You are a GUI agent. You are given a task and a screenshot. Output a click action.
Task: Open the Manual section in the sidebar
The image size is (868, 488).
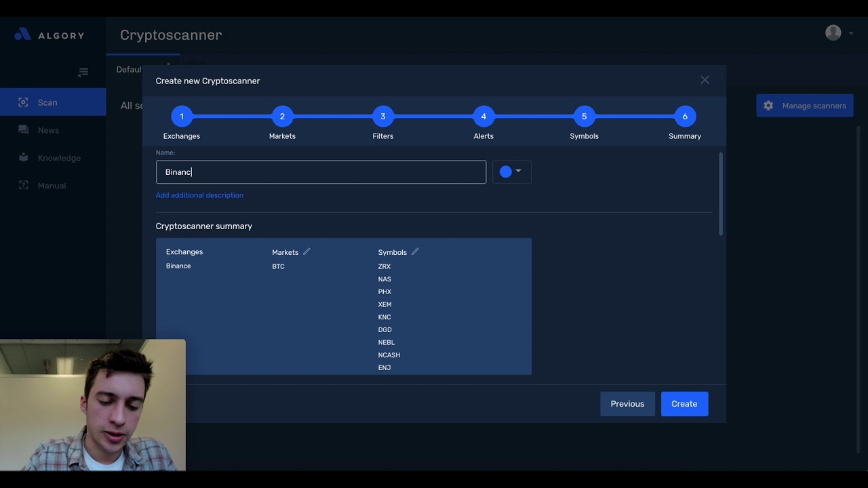(53, 186)
